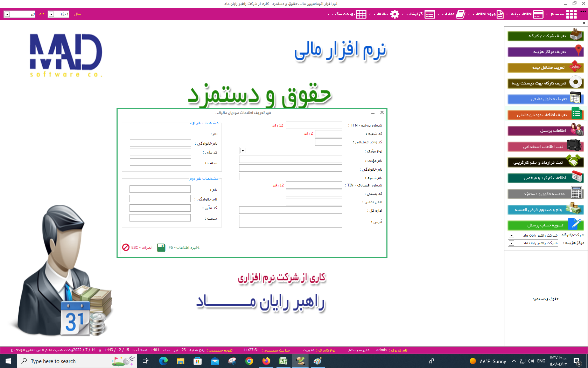This screenshot has height=368, width=588.
Task: Open ثبت اطلاعات استخدامی with the briefcase icon
Action: (x=546, y=146)
